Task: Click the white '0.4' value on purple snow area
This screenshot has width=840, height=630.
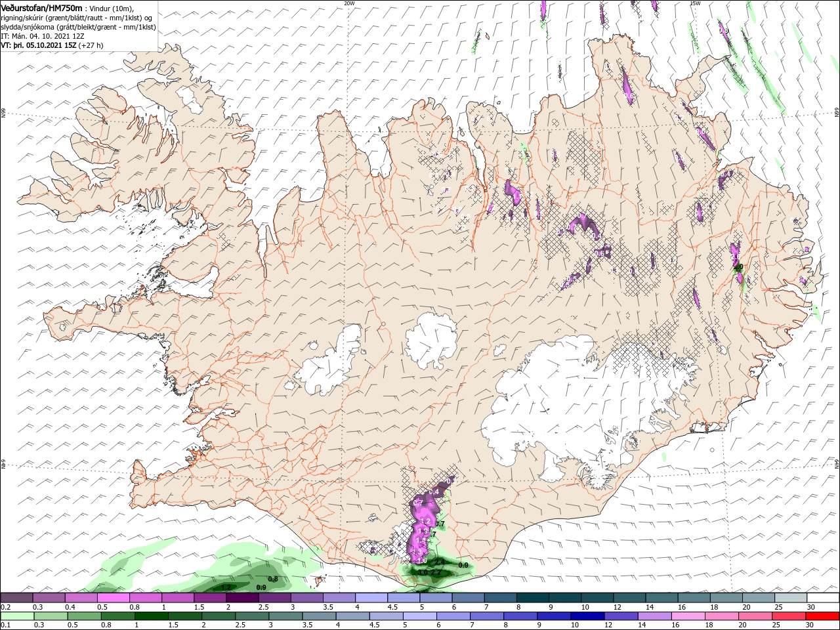Action: pos(434,492)
